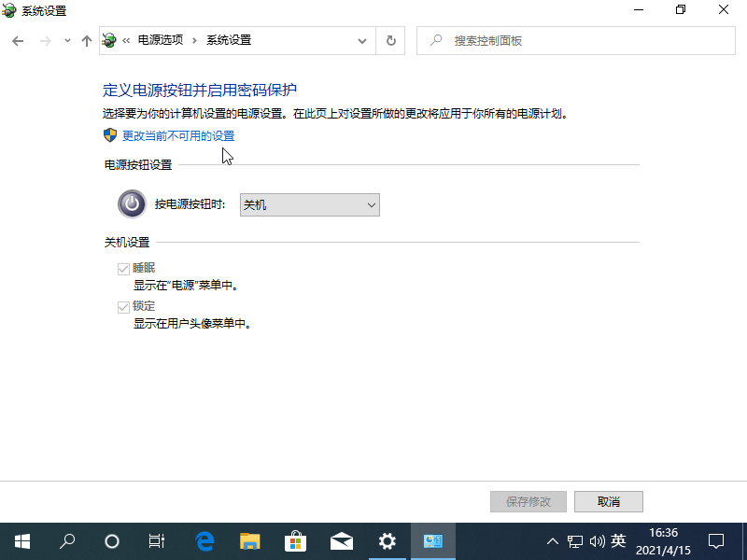The image size is (747, 560).
Task: Go back using the back arrow
Action: 19,40
